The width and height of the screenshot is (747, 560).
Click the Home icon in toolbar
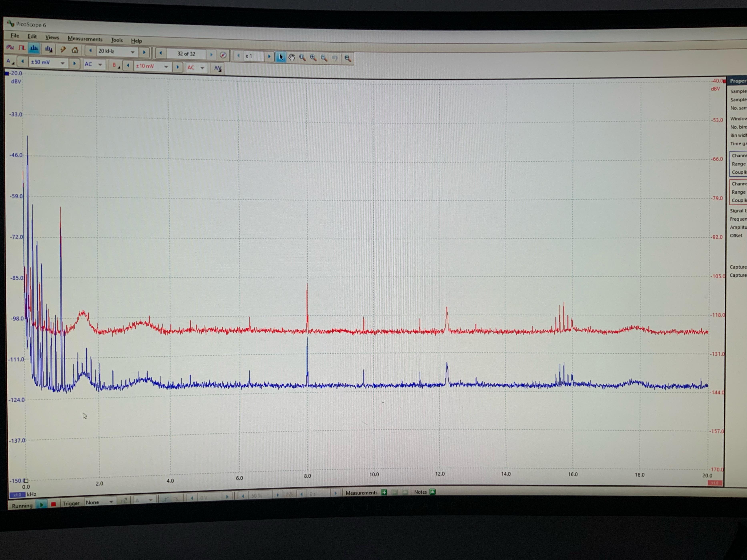coord(75,50)
